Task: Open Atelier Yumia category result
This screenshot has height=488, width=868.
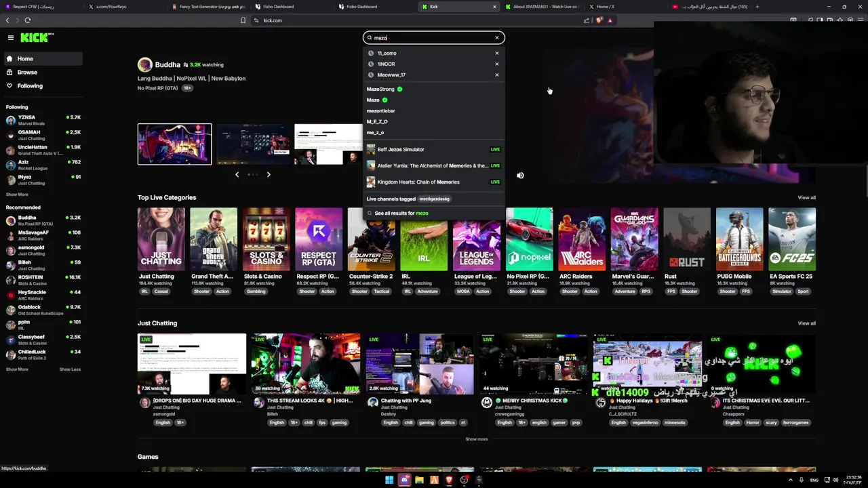Action: [x=434, y=165]
